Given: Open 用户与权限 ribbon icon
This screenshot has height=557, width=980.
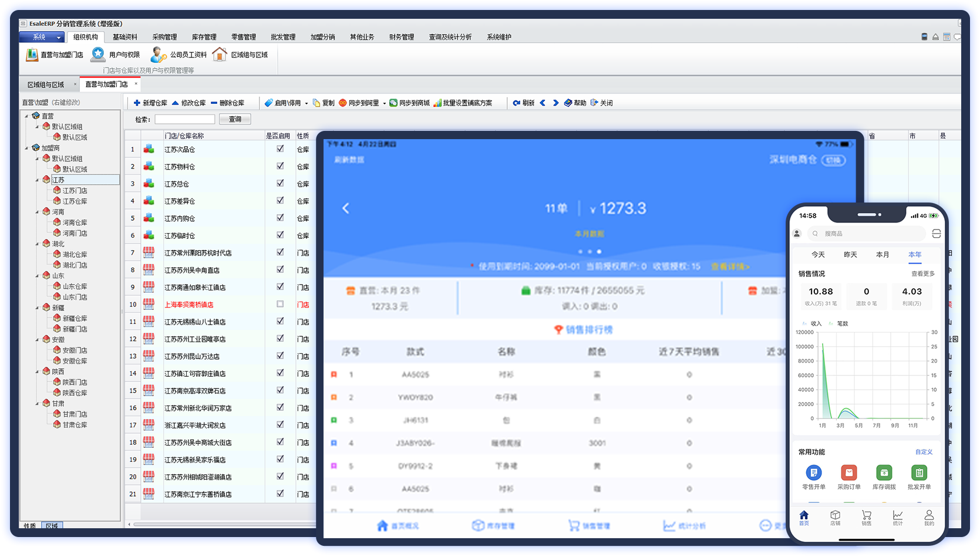Looking at the screenshot, I should pos(98,55).
